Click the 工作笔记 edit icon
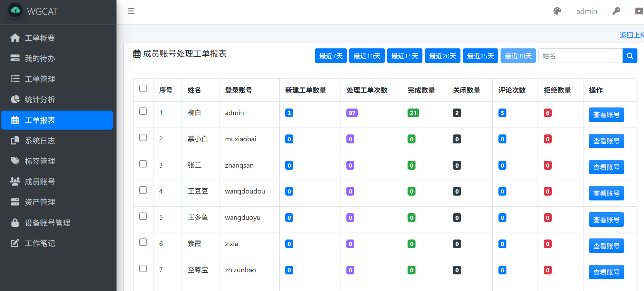Screen dimensions: 644x291 click(x=15, y=243)
